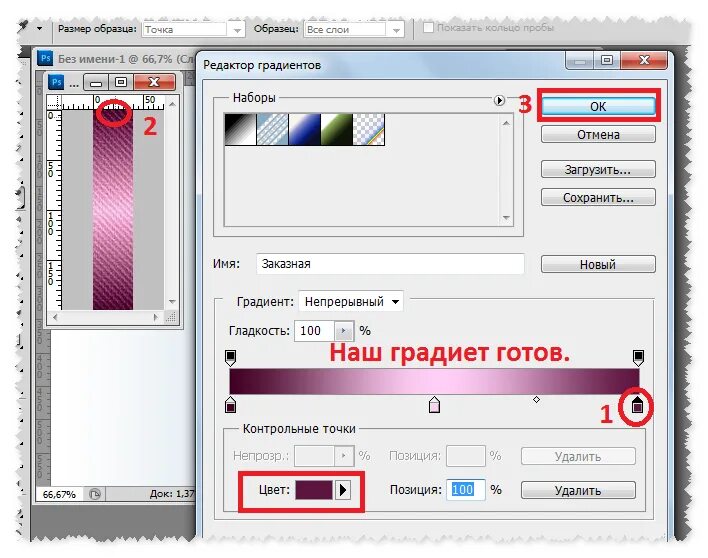This screenshot has width=708, height=558.
Task: Click the Загрузить… load button
Action: coord(598,170)
